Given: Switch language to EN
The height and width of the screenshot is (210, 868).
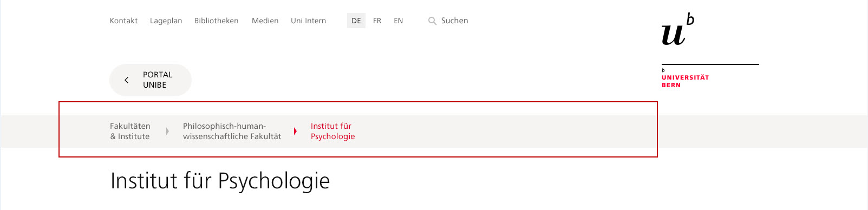Looking at the screenshot, I should point(399,21).
